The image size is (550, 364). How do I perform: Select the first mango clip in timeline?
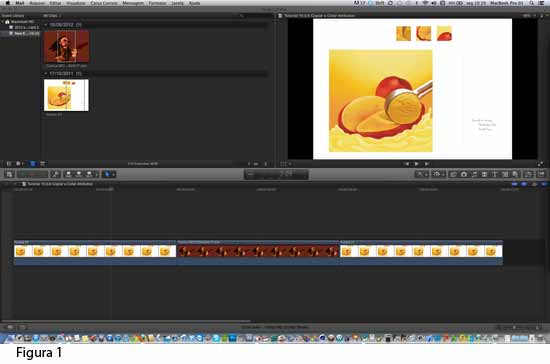click(x=95, y=252)
